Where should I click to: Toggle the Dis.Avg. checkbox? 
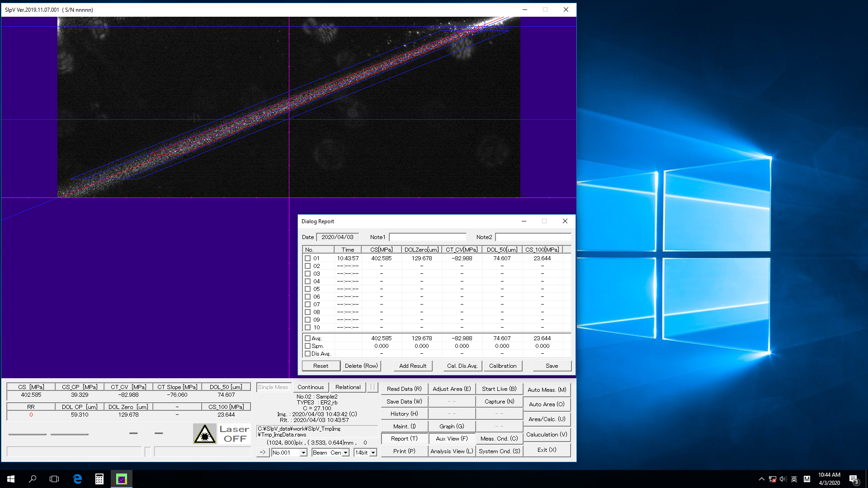(x=308, y=354)
